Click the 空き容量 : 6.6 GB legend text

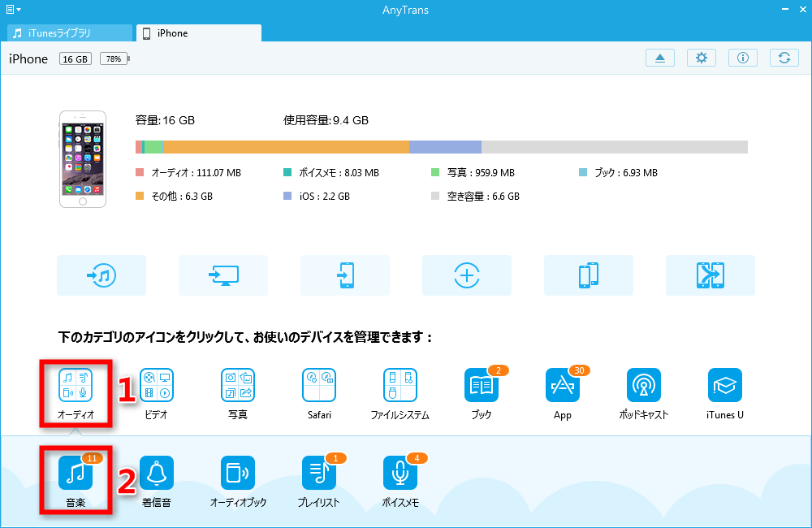pyautogui.click(x=483, y=197)
